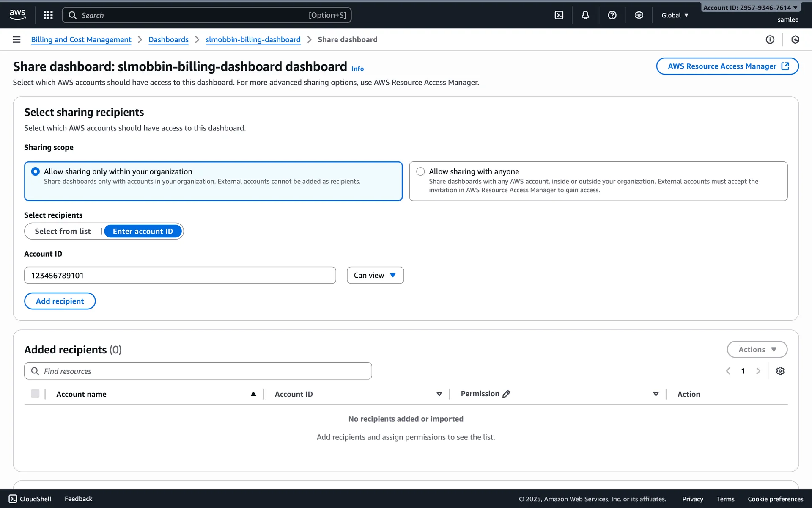
Task: Expand the Actions dropdown button
Action: tap(757, 350)
